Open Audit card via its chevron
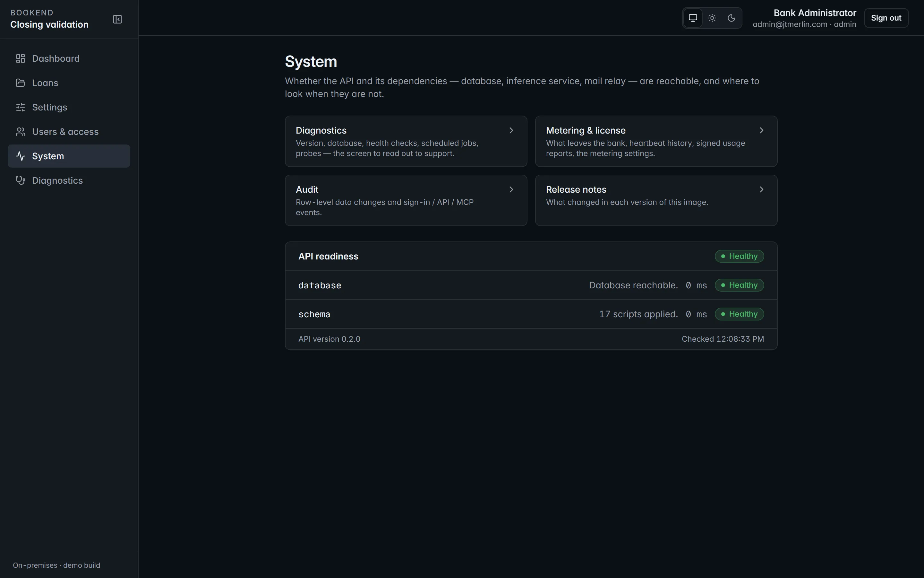924x578 pixels. (511, 189)
